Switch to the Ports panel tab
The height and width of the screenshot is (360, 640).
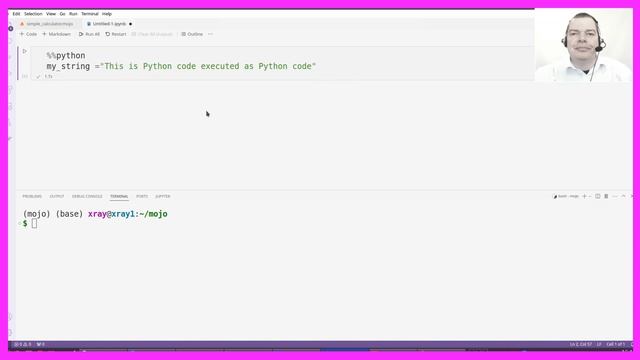pyautogui.click(x=142, y=196)
